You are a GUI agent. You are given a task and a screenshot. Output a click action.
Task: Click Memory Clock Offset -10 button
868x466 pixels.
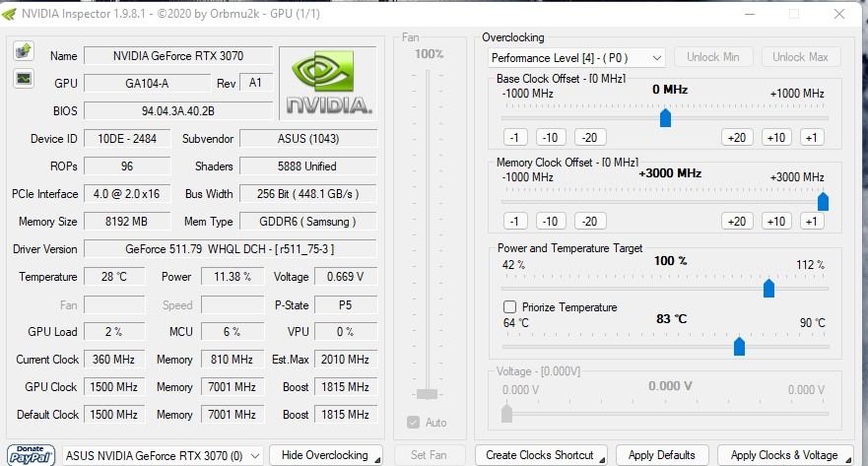point(550,221)
